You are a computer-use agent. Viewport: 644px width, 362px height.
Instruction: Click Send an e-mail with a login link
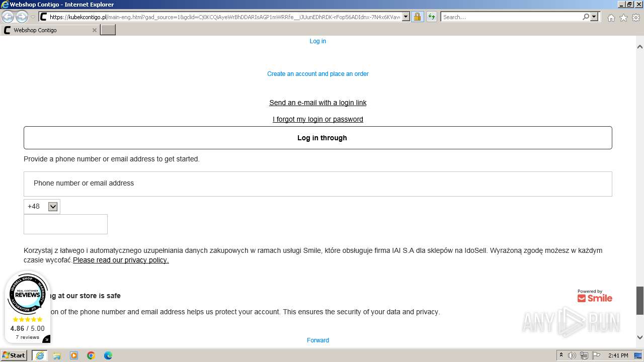(318, 103)
